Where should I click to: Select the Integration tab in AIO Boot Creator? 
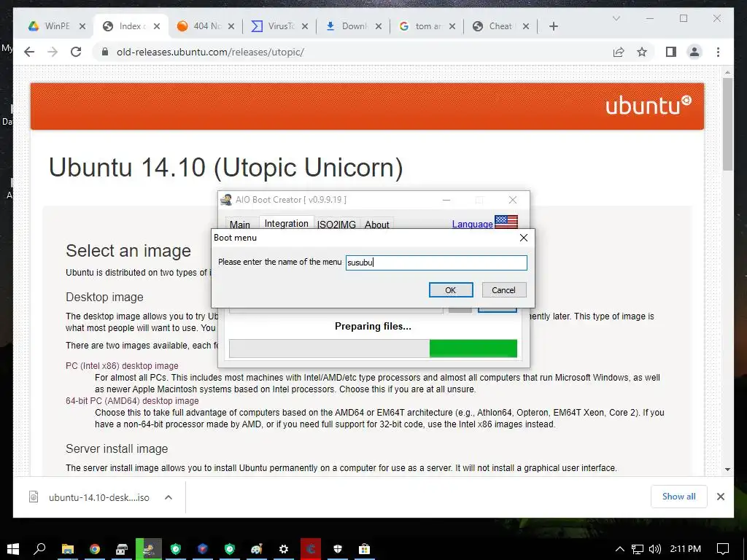point(286,223)
